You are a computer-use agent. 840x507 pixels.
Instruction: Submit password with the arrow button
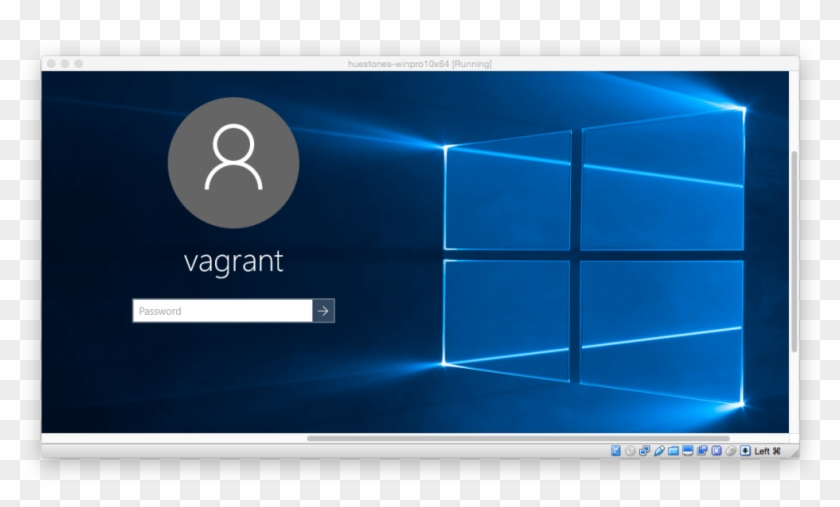point(324,311)
